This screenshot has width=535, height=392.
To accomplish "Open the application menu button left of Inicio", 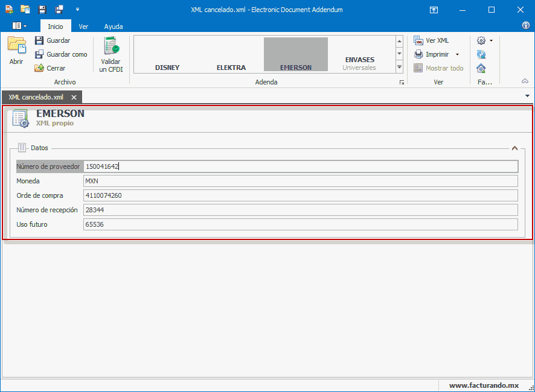I will pos(19,26).
